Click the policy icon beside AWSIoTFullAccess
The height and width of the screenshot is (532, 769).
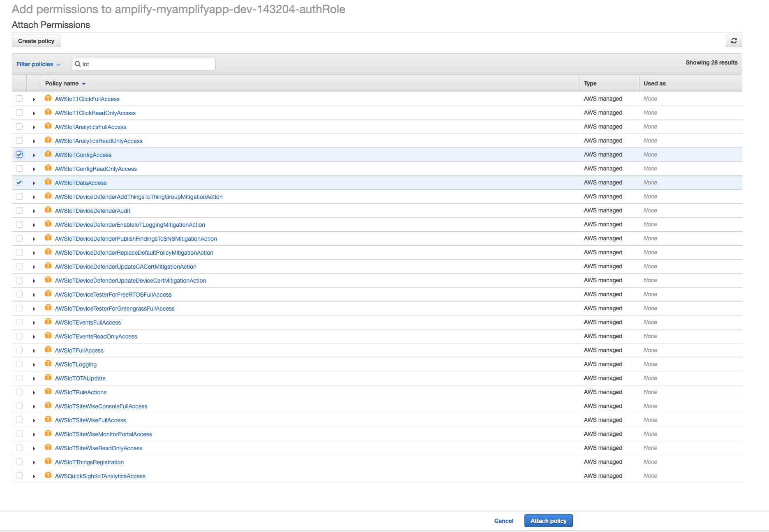point(48,350)
